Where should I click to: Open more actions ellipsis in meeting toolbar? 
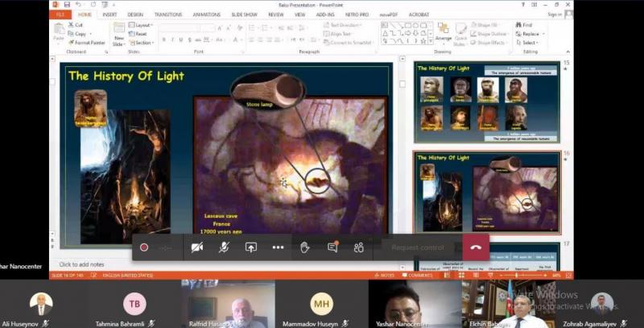click(x=278, y=247)
